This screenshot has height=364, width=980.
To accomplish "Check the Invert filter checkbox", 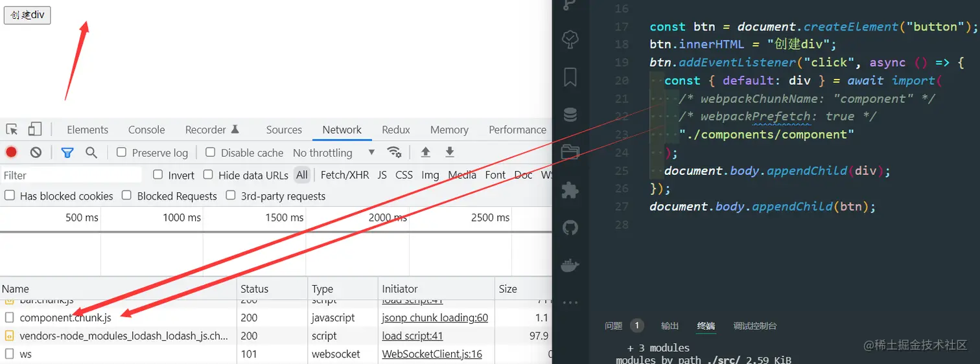I will [157, 175].
